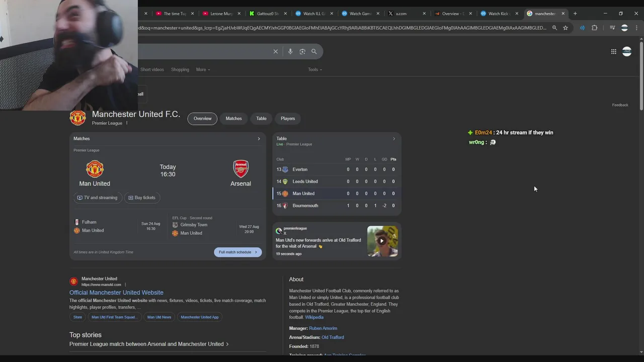644x362 pixels.
Task: Close the x.com tab
Action: coord(424,14)
